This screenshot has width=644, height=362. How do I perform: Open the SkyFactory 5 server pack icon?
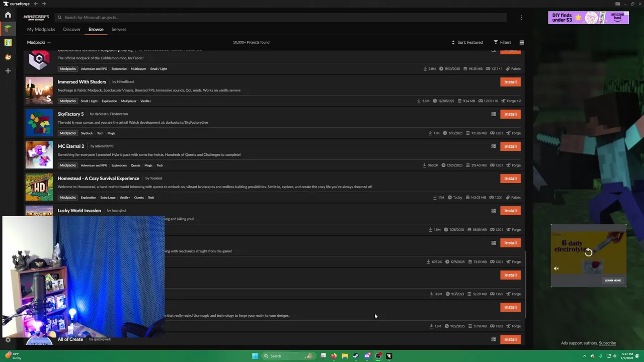pos(494,114)
